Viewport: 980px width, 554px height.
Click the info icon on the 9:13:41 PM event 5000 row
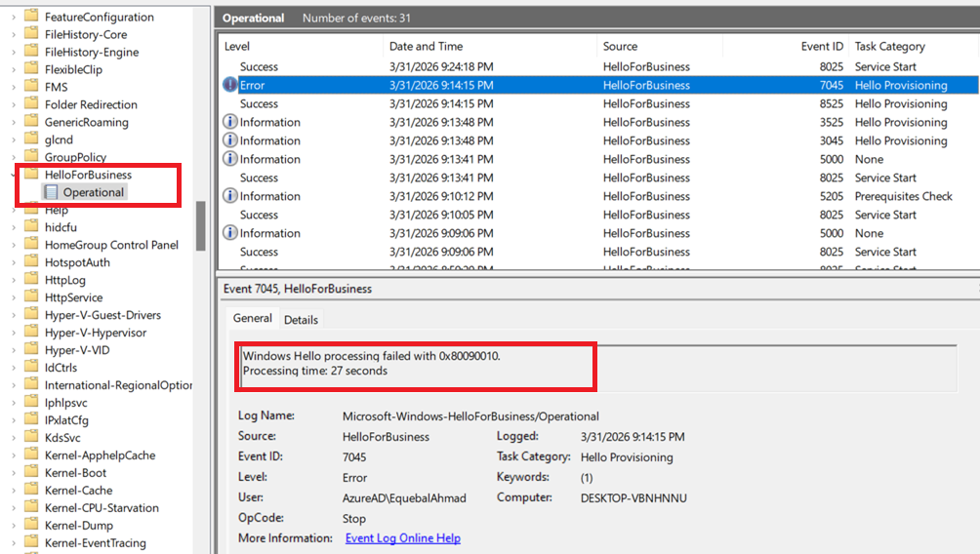(230, 159)
